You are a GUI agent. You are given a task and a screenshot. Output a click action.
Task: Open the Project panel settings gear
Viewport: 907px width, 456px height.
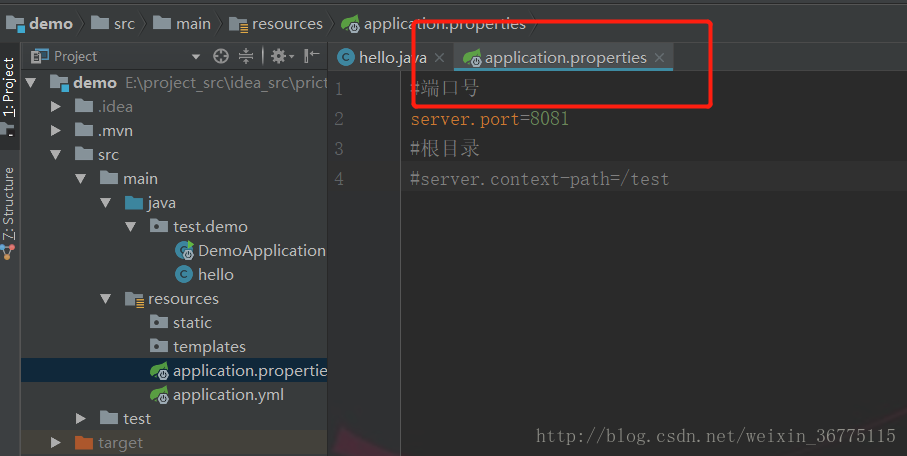(x=282, y=56)
